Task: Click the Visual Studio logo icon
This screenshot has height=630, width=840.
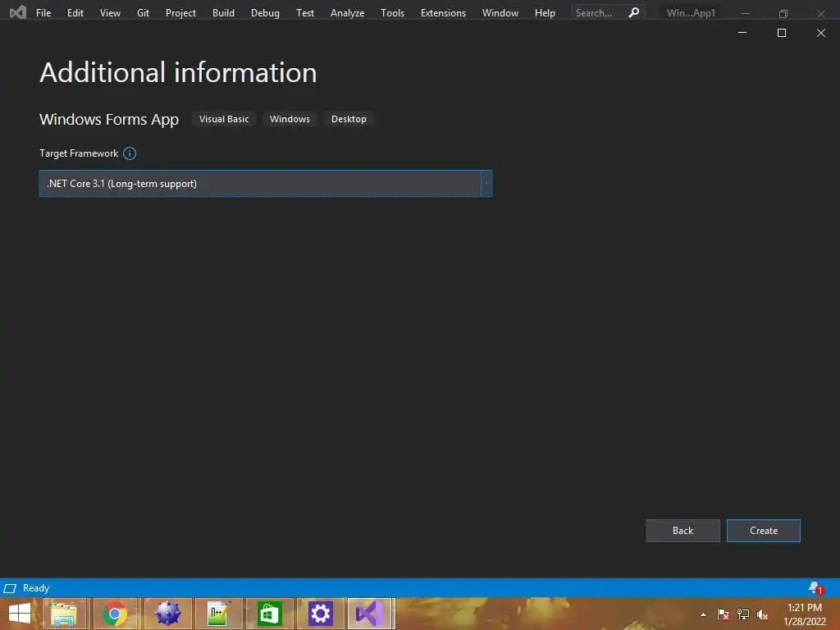Action: (18, 12)
